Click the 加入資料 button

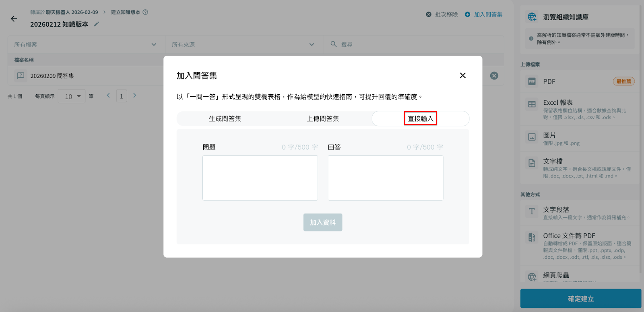point(323,223)
